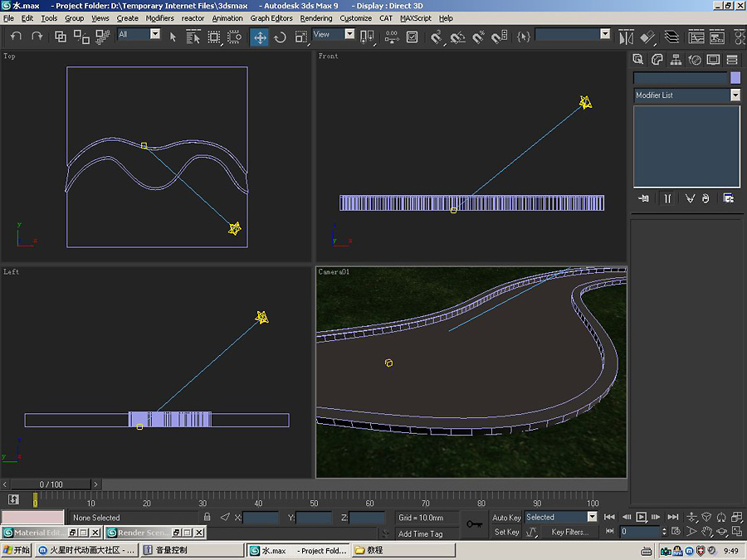Click the current frame number field
This screenshot has height=560, width=747.
(639, 532)
